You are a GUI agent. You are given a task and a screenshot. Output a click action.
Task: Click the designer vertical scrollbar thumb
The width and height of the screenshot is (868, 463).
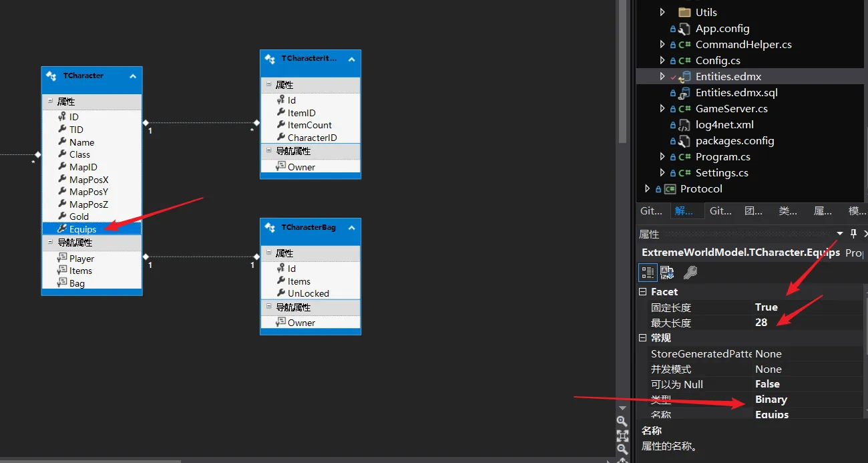[622, 71]
